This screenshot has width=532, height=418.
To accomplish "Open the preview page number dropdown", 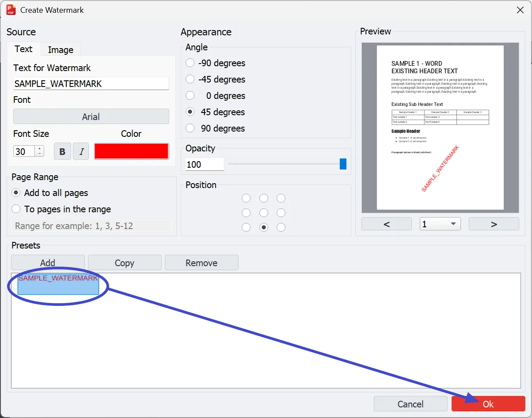I will [x=440, y=224].
